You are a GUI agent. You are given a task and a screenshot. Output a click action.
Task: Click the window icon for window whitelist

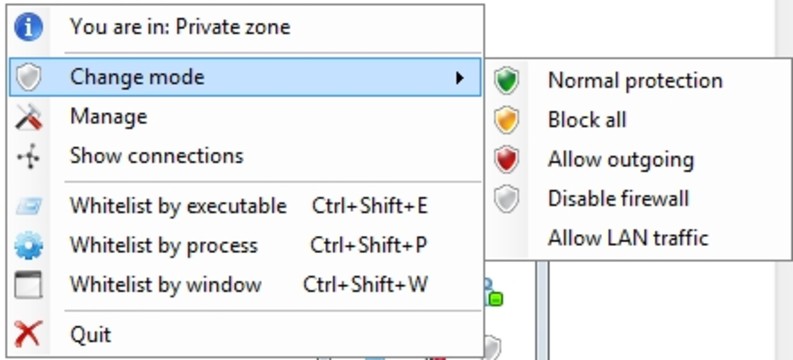click(28, 285)
